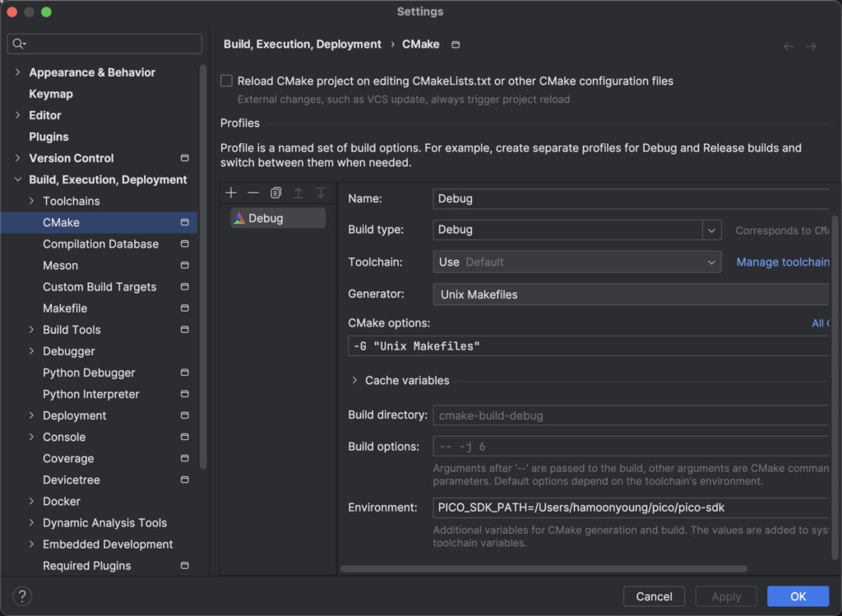Click project icon on Python Interpreter row
This screenshot has height=616, width=842.
(185, 394)
